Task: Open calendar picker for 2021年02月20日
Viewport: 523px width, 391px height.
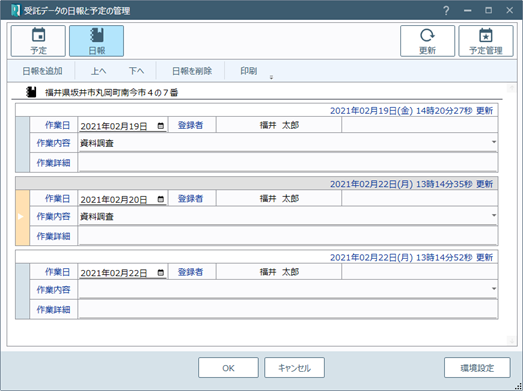Action: 161,199
